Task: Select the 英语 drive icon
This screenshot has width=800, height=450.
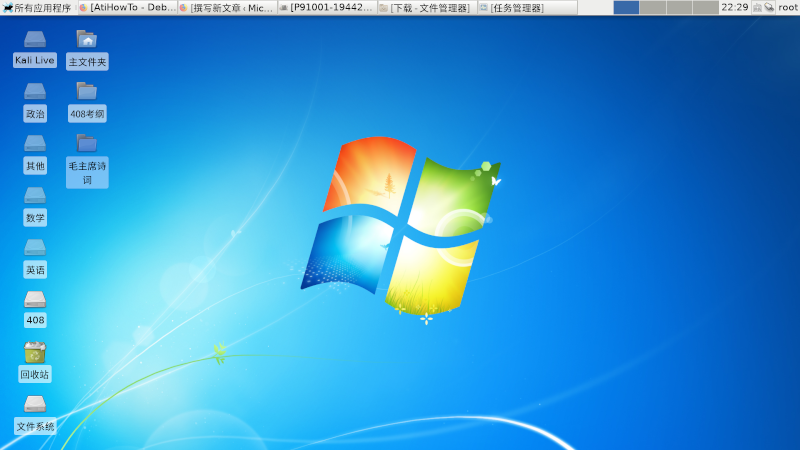Action: coord(35,247)
